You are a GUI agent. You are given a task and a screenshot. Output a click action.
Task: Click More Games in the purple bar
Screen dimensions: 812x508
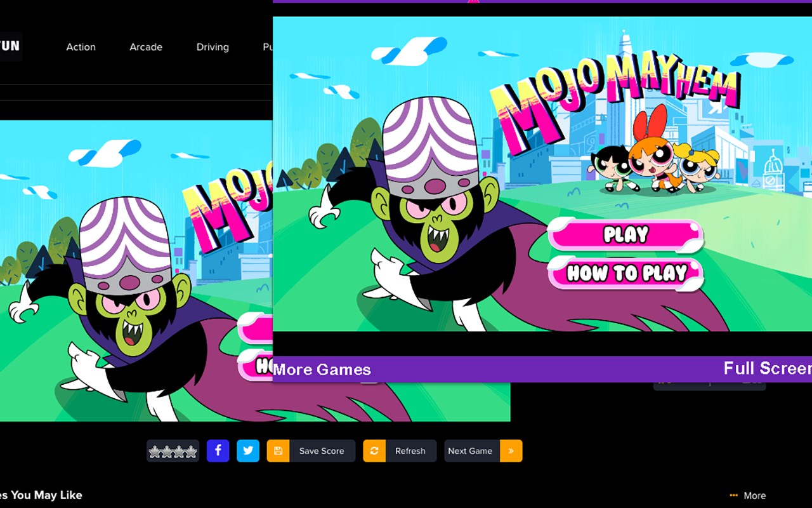tap(322, 370)
